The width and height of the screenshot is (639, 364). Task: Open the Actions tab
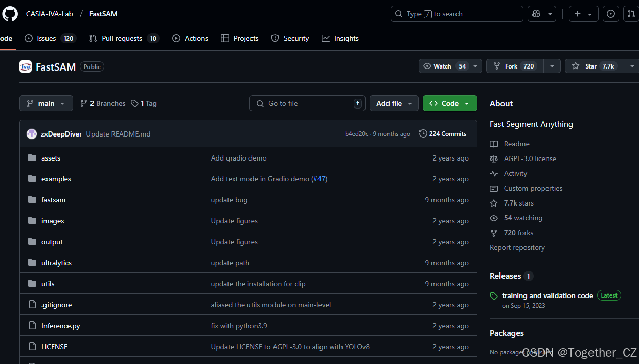click(190, 38)
